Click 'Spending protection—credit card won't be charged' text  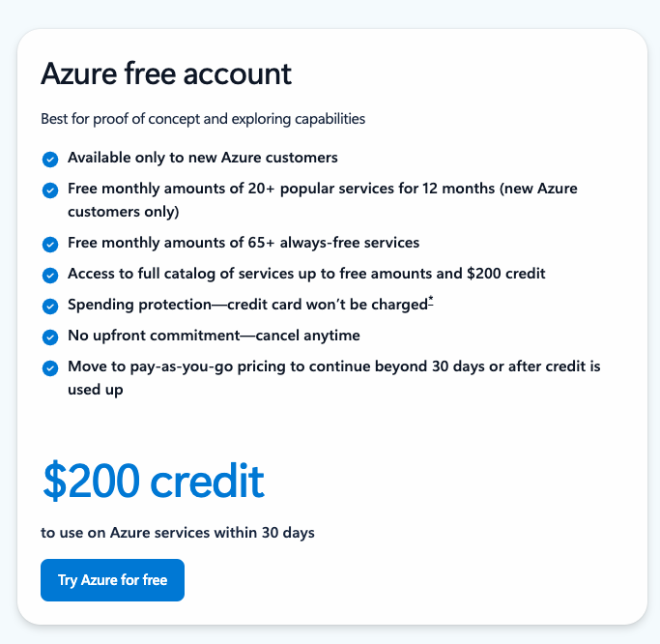[x=248, y=305]
